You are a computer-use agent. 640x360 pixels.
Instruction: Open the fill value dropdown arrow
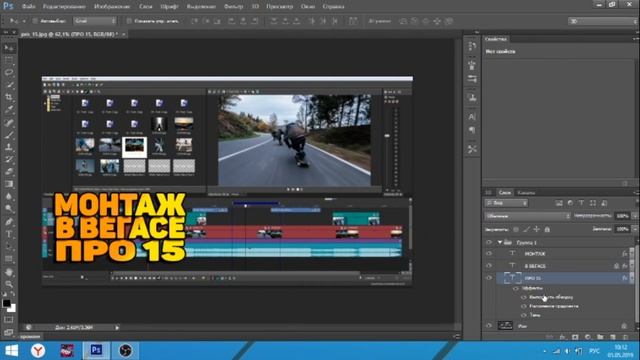click(634, 229)
